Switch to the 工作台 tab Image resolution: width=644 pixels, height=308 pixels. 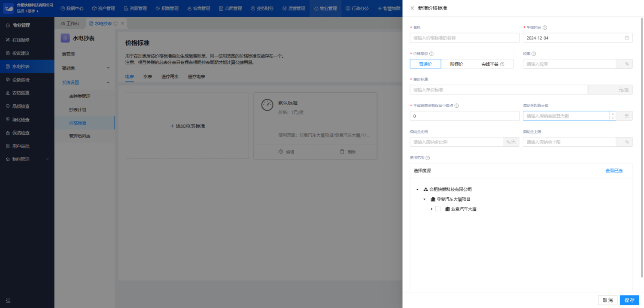click(70, 24)
